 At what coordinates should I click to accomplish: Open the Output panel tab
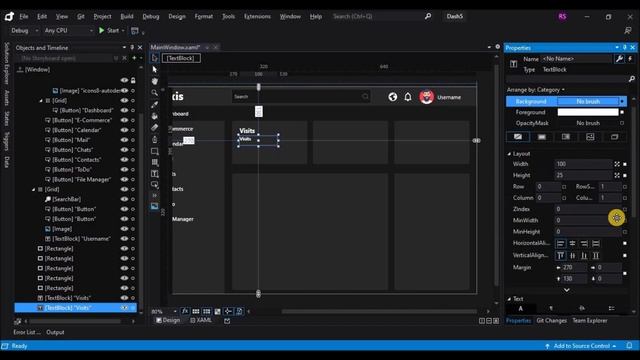point(55,332)
